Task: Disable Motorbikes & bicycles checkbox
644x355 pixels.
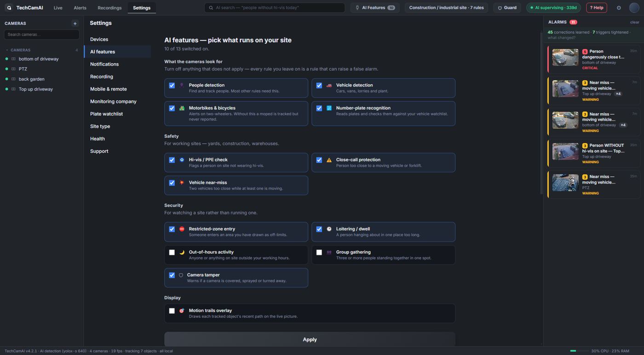Action: pos(172,108)
